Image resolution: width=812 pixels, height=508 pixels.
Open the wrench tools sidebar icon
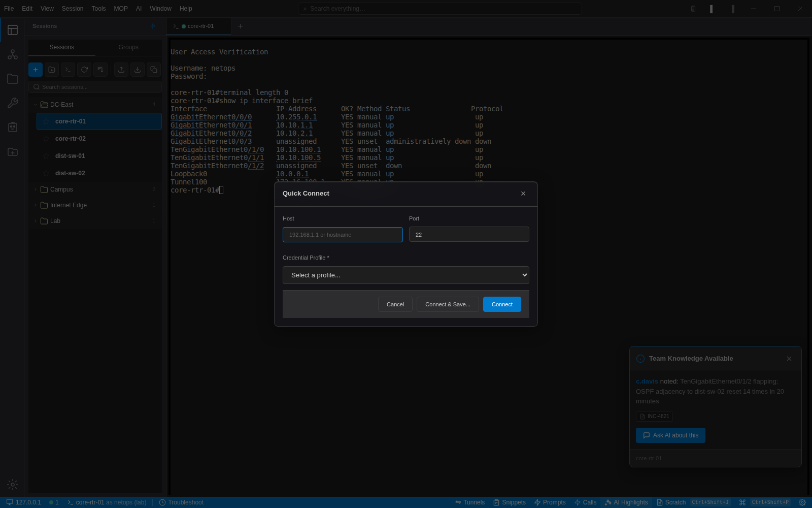coord(13,103)
